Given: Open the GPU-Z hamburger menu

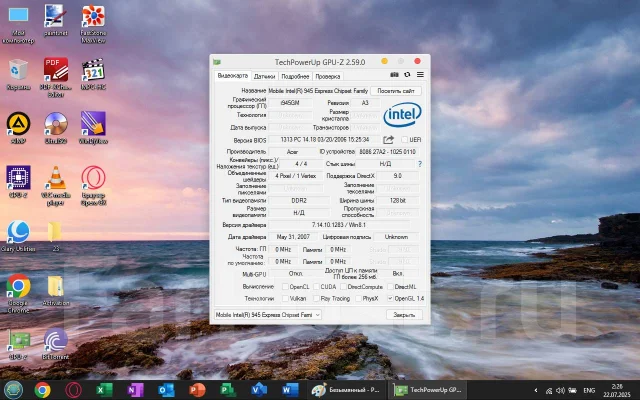Looking at the screenshot, I should coord(420,75).
